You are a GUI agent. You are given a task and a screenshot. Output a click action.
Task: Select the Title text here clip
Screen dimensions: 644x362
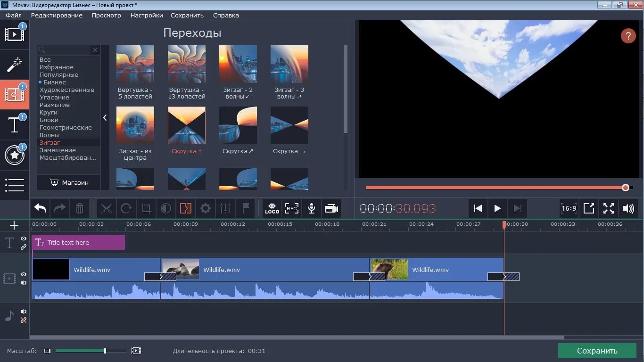(78, 242)
